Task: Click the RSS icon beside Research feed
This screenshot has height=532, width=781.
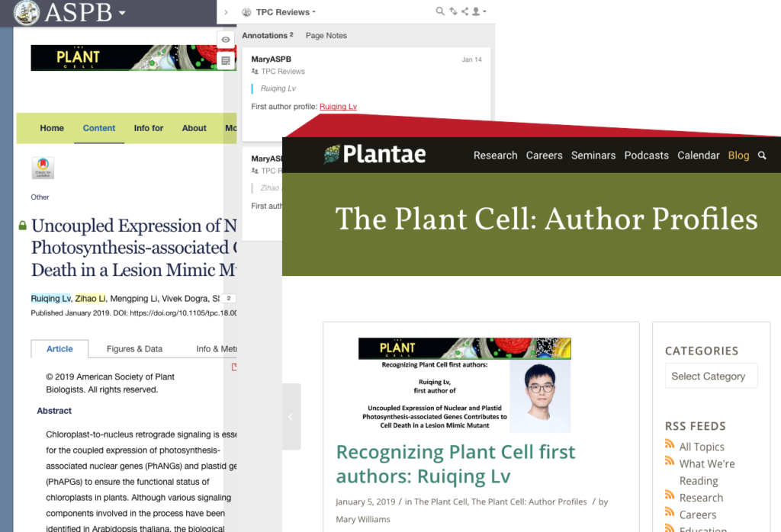Action: 670,495
